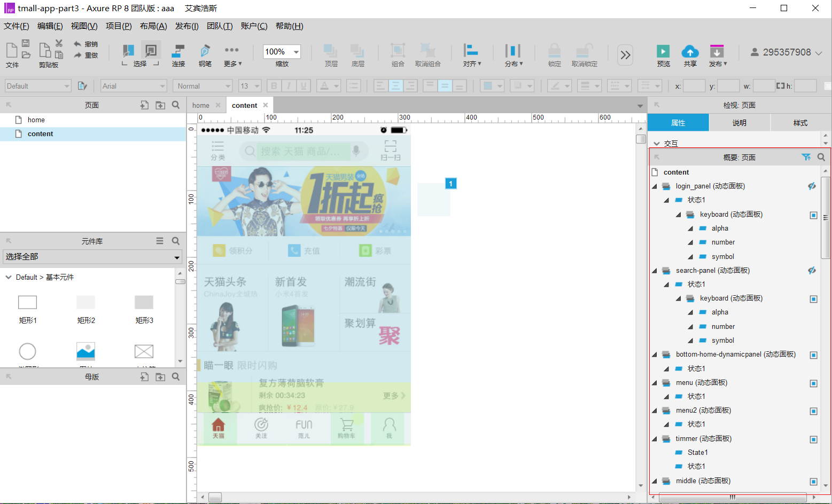
Task: Search the widget library (元件库)
Action: tap(176, 241)
